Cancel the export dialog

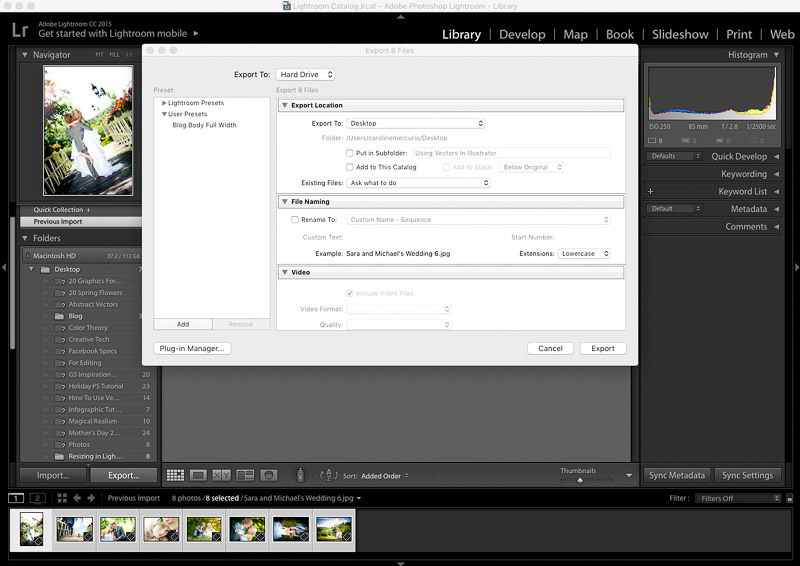(x=550, y=349)
